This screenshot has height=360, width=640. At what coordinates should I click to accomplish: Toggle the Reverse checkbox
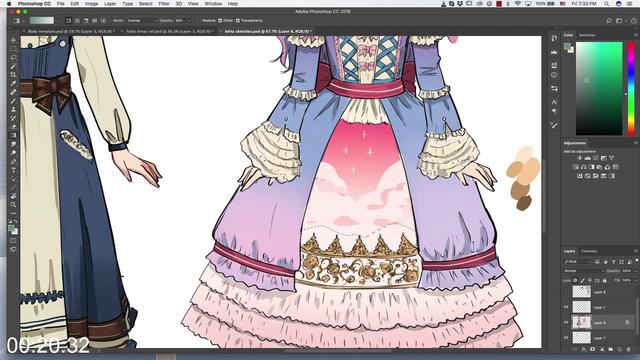(x=200, y=20)
